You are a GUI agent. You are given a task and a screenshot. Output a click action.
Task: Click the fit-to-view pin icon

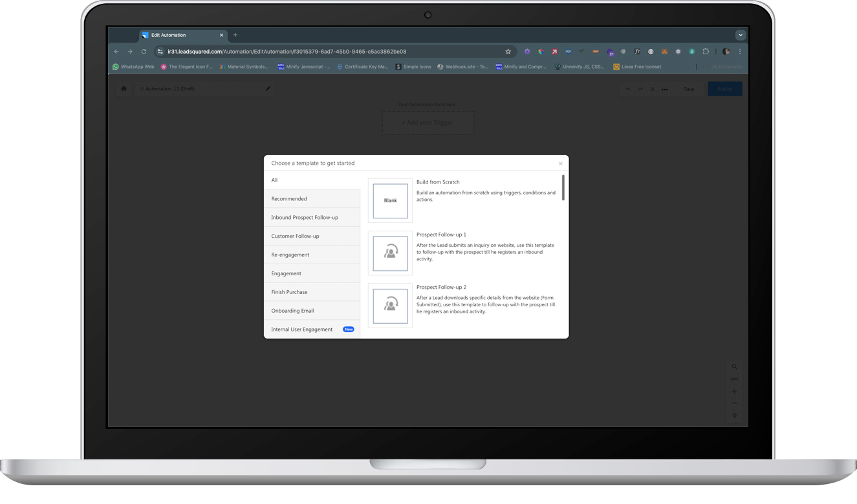pos(734,415)
